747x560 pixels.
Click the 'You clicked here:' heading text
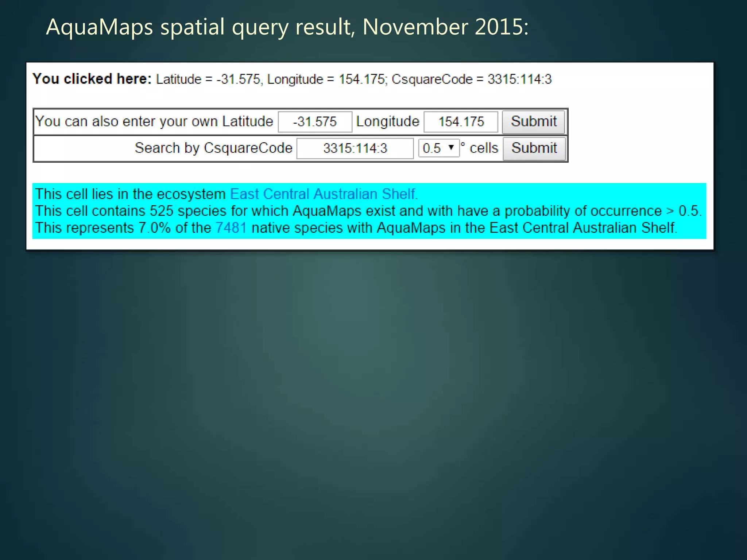[92, 79]
